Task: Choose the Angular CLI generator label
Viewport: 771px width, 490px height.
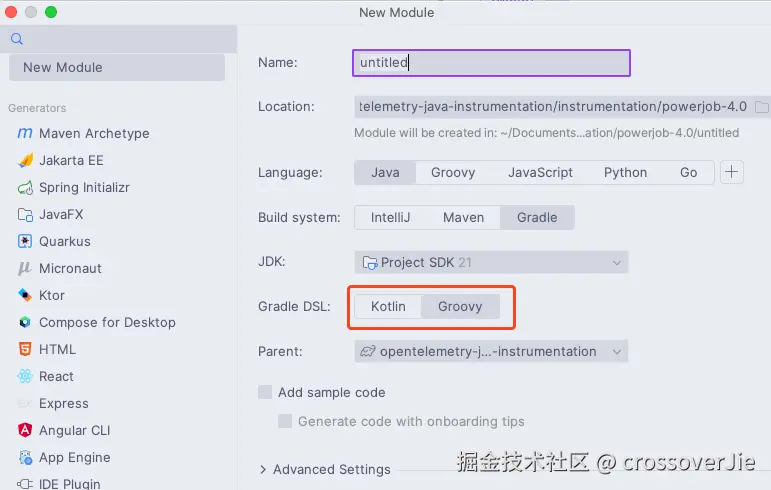Action: point(74,431)
